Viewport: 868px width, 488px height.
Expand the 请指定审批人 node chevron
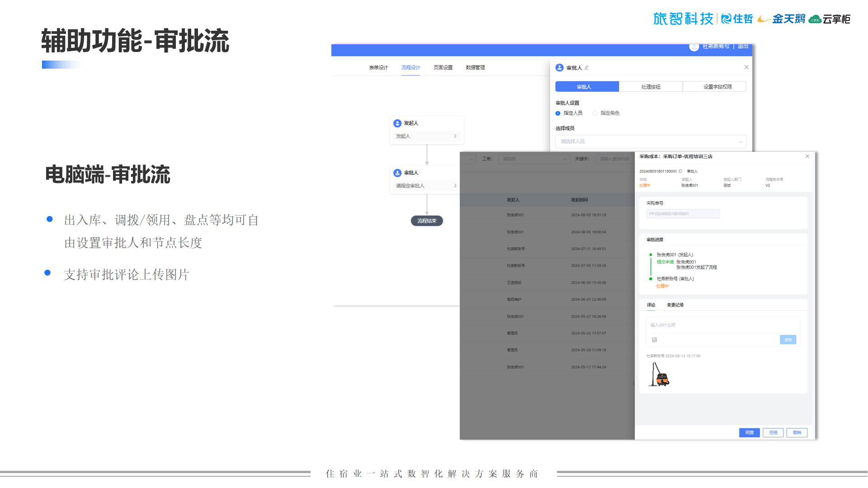[455, 186]
